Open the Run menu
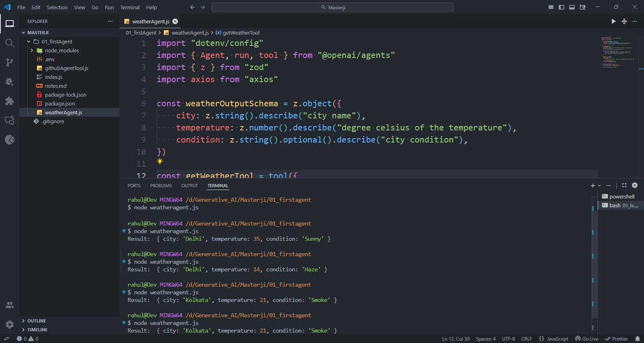The image size is (644, 343). tap(109, 8)
